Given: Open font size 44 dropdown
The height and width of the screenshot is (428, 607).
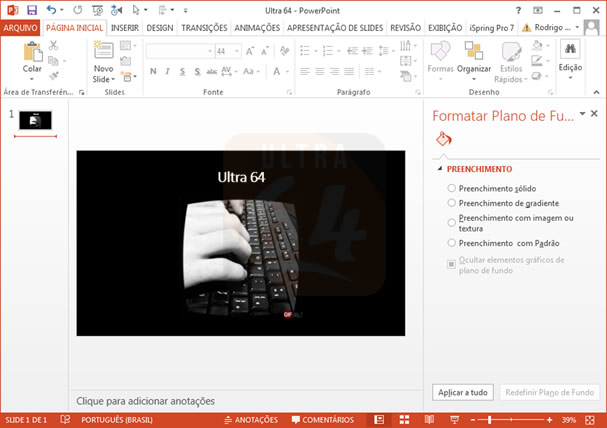Looking at the screenshot, I should click(x=237, y=51).
